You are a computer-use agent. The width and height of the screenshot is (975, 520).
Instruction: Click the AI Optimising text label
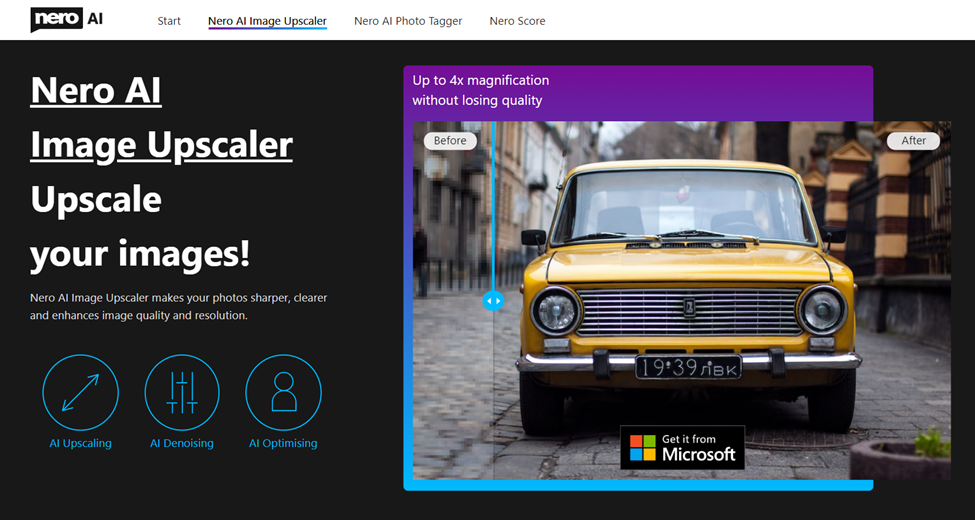(283, 443)
